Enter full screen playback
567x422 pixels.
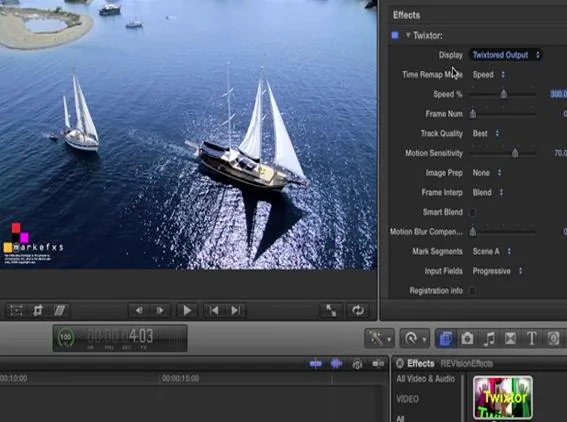tap(331, 310)
